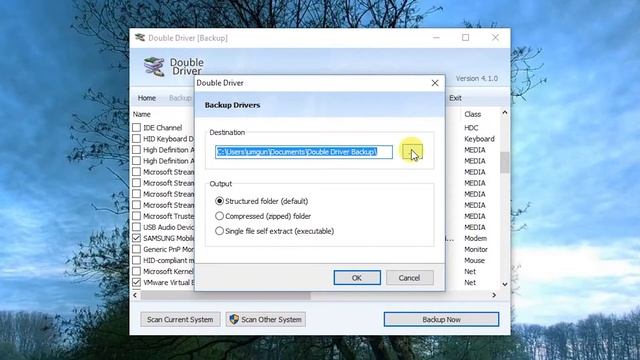Click the HDC class cell
This screenshot has width=640, height=360.
pyautogui.click(x=471, y=128)
